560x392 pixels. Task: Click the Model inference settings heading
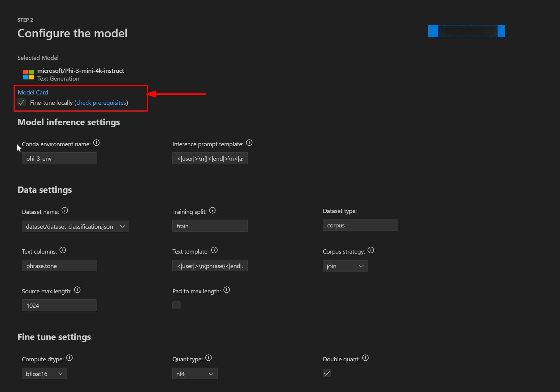pos(69,122)
